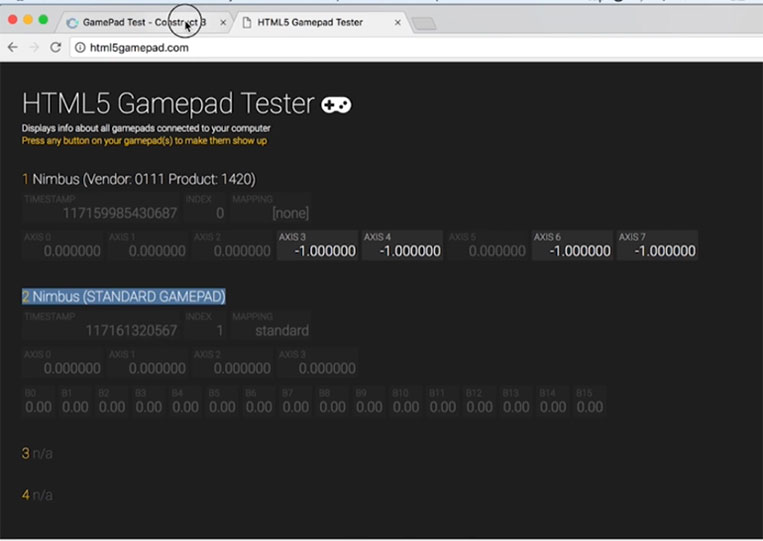
Task: Click gamepad 1 AXIS 5 cell
Action: tap(487, 245)
